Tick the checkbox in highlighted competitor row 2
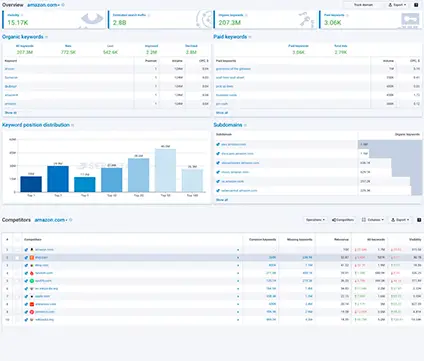Viewport: 424px width, 361px height. coord(17,258)
